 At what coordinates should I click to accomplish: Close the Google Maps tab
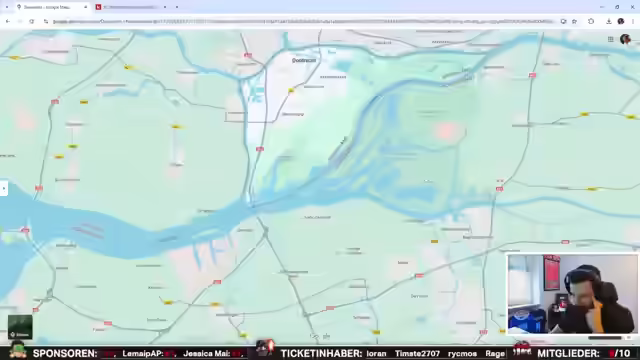85,7
